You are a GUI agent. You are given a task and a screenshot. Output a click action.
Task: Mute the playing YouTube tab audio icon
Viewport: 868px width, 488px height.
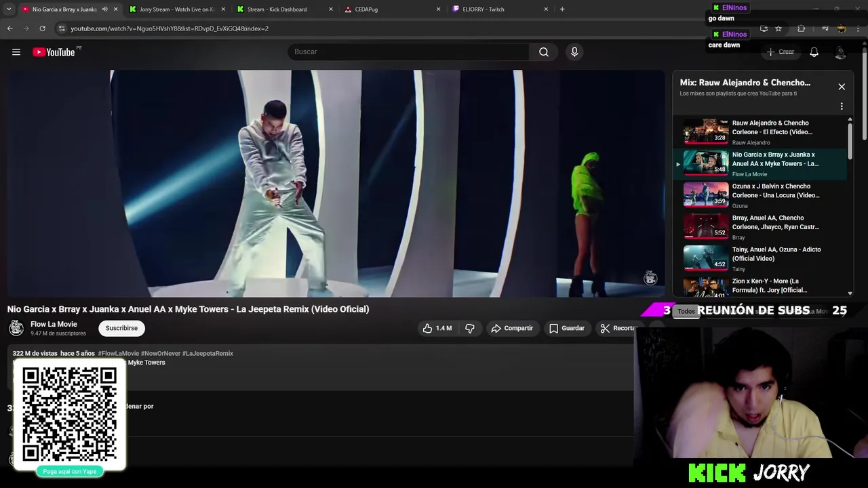tap(104, 9)
